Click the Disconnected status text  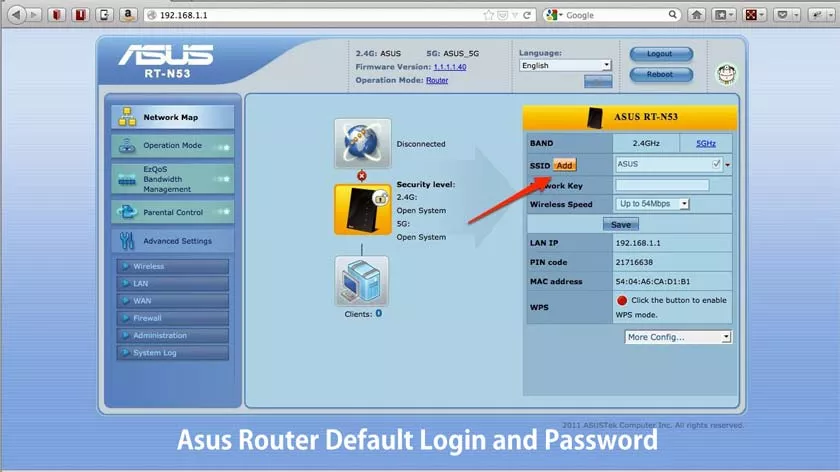[x=421, y=144]
